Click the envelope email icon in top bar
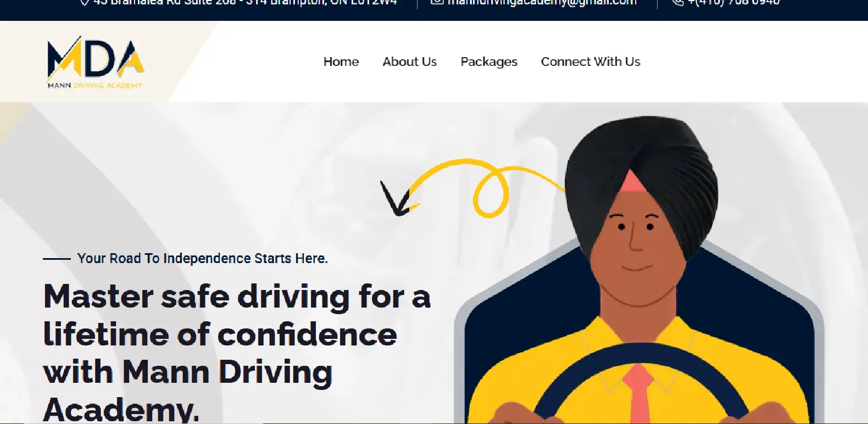The width and height of the screenshot is (868, 424). pos(437,2)
